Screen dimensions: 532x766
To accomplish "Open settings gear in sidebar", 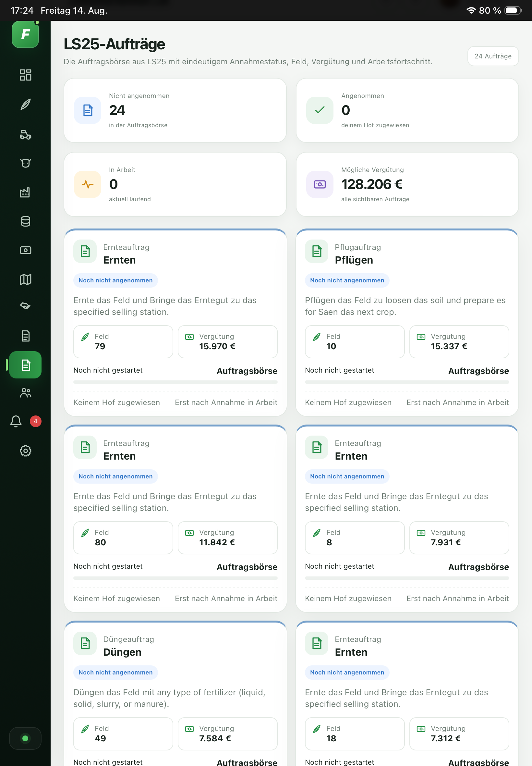I will [x=25, y=451].
